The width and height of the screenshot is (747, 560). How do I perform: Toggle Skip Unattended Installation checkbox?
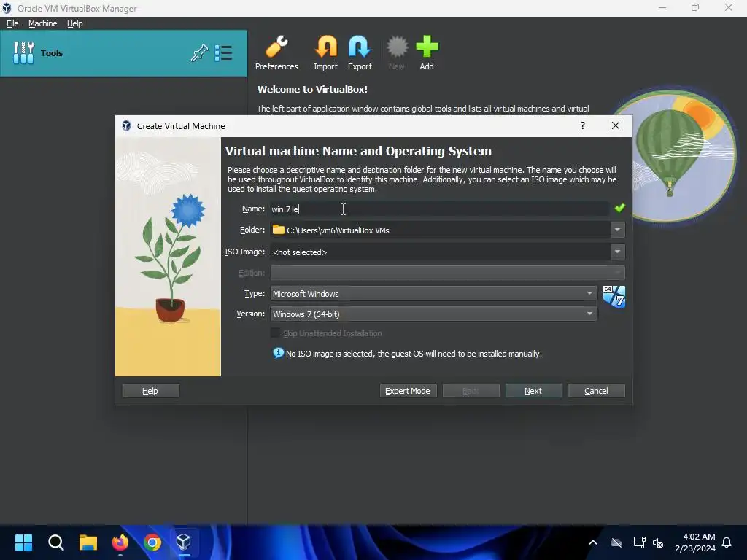(275, 332)
